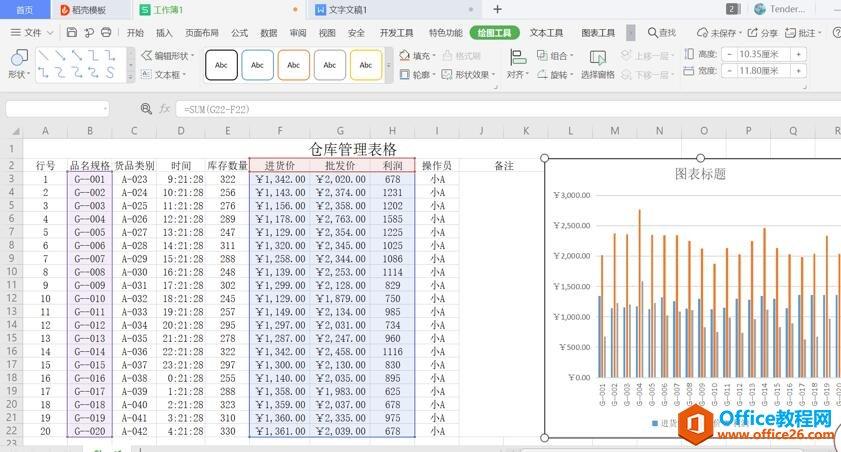Click the 图表标题 chart title
Image resolution: width=841 pixels, height=452 pixels.
click(x=700, y=174)
